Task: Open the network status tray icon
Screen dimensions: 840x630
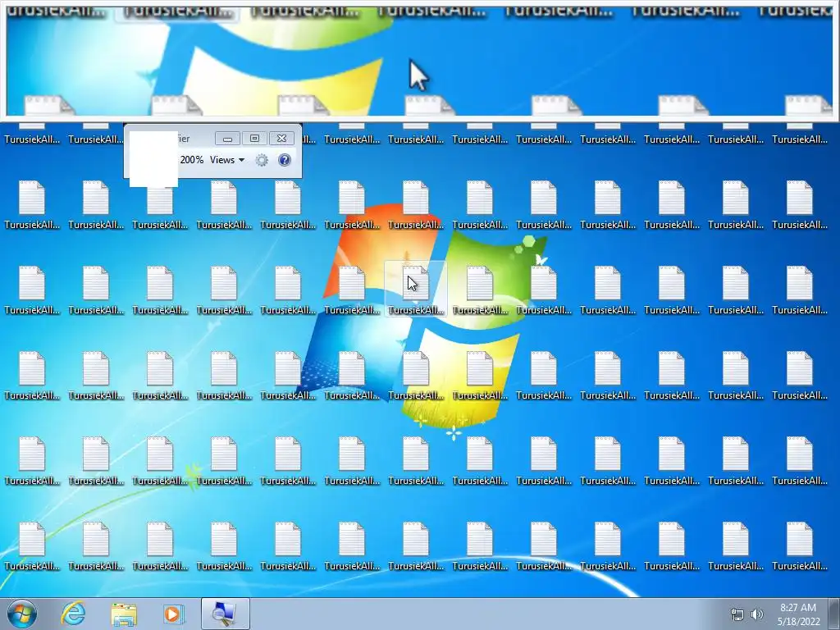Action: pyautogui.click(x=737, y=614)
